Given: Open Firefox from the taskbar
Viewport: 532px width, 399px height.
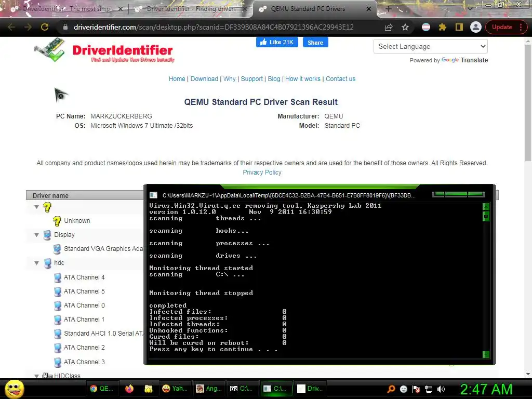Looking at the screenshot, I should [129, 389].
